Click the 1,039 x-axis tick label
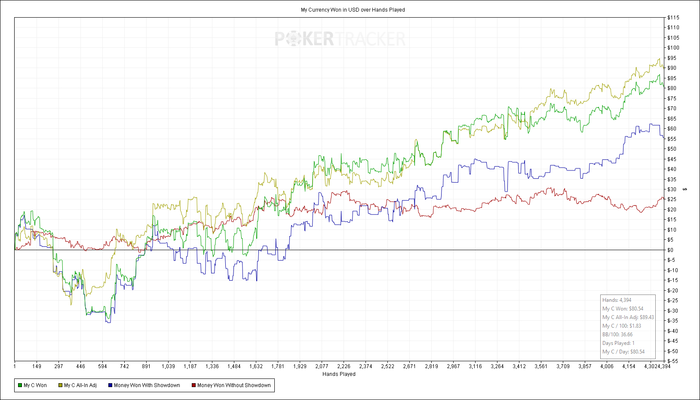 pyautogui.click(x=168, y=367)
